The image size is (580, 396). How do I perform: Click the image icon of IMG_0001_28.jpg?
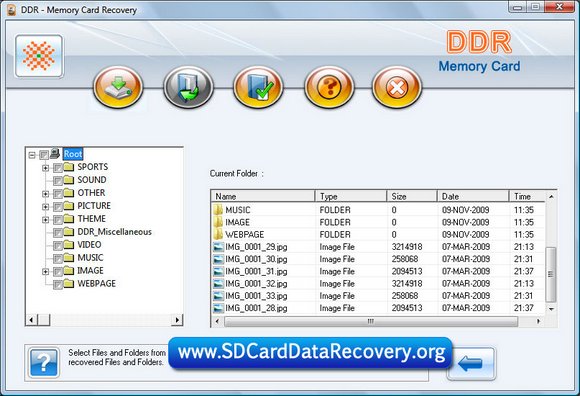coord(219,308)
